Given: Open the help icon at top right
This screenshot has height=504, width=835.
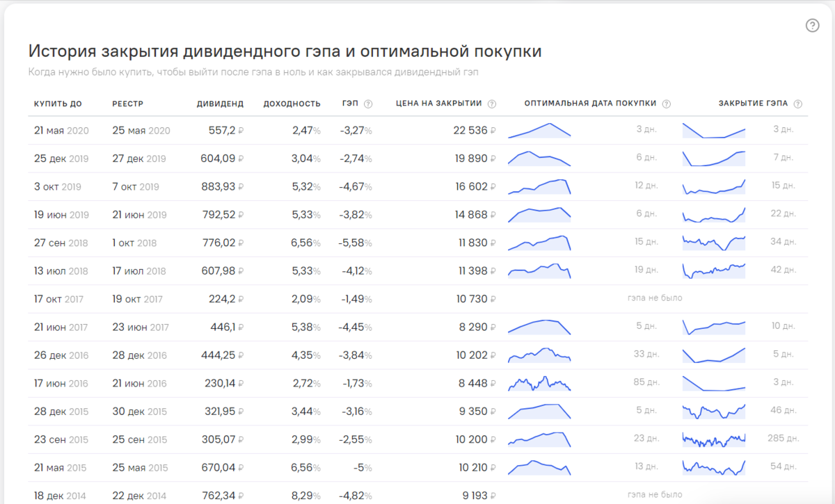Looking at the screenshot, I should point(812,26).
